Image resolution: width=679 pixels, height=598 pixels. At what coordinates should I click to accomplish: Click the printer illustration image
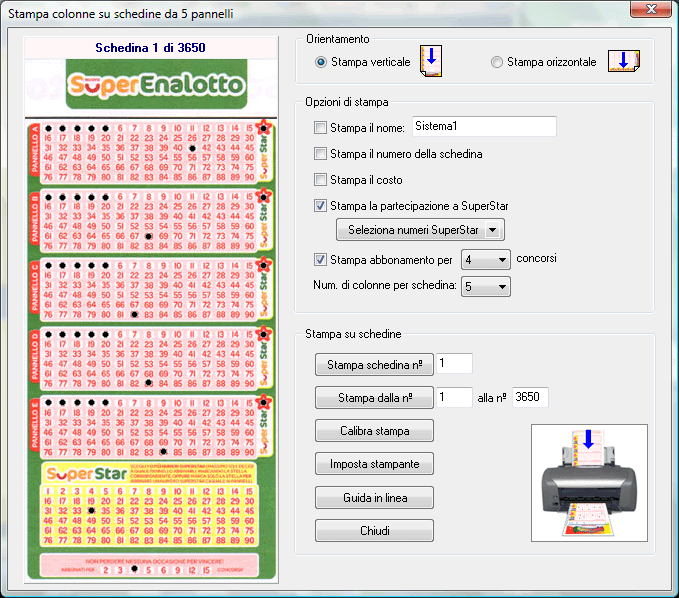coord(589,482)
